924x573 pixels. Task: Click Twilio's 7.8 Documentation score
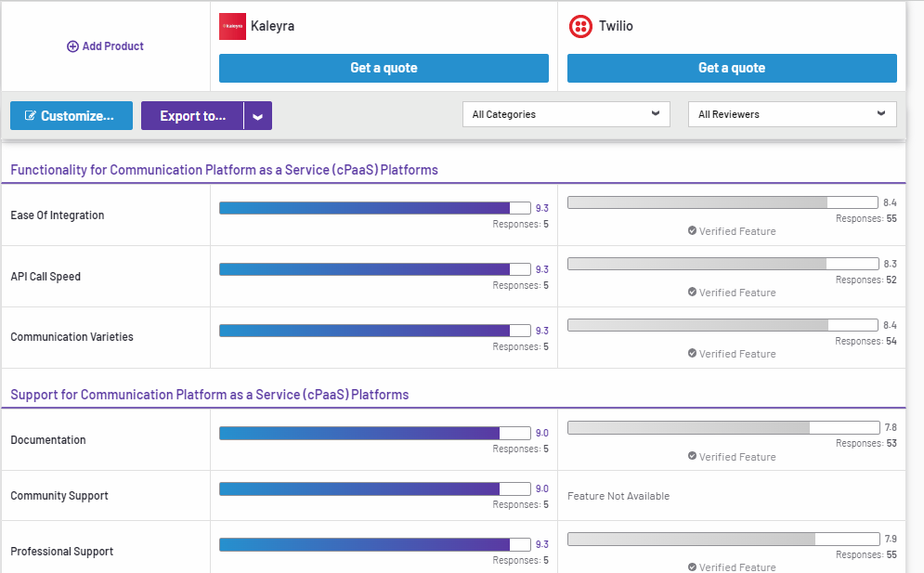[x=891, y=427]
